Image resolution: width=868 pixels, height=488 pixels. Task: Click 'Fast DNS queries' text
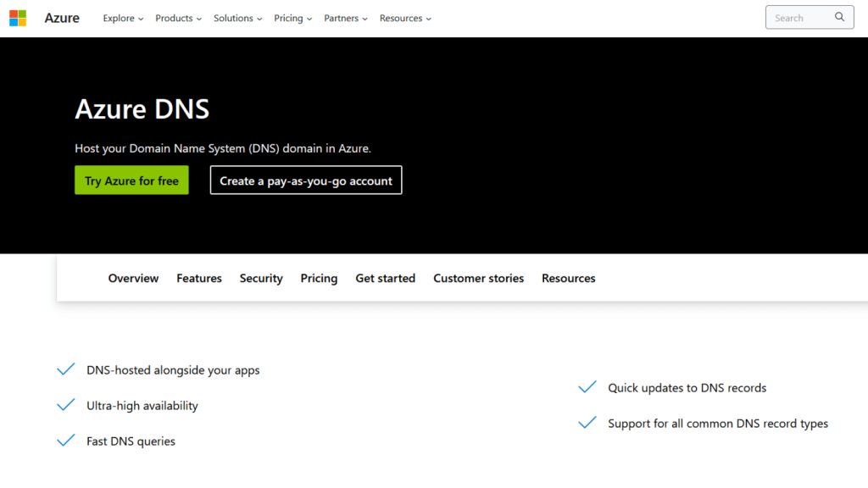131,441
